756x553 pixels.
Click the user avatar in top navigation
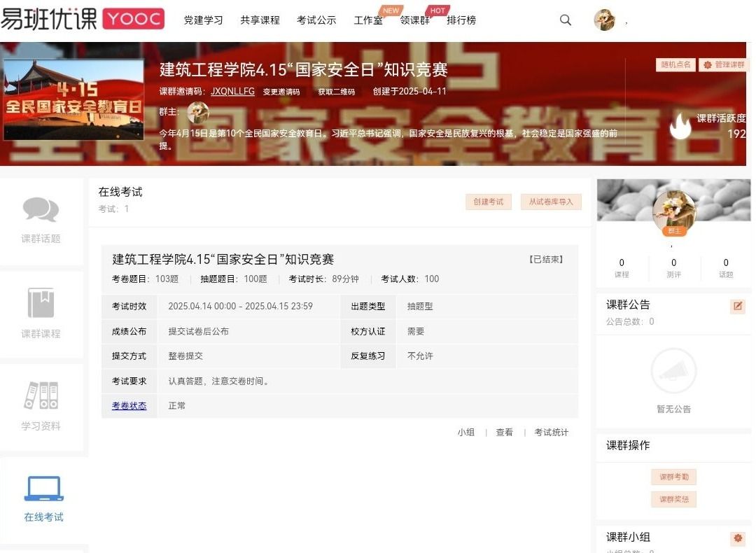(604, 20)
